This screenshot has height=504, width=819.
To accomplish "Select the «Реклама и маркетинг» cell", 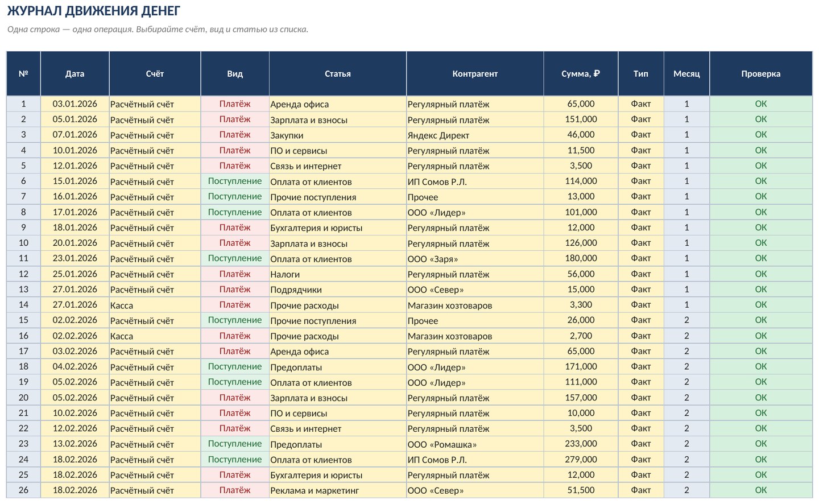I will click(x=338, y=490).
